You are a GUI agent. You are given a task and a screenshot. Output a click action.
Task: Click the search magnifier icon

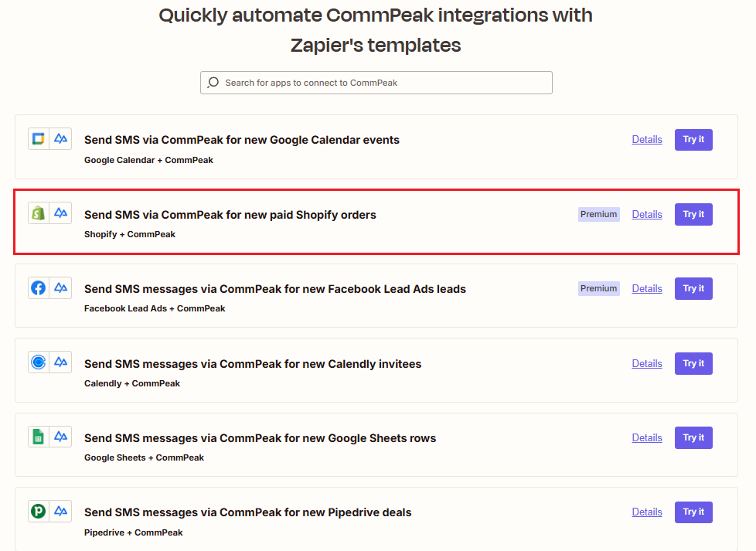click(213, 83)
